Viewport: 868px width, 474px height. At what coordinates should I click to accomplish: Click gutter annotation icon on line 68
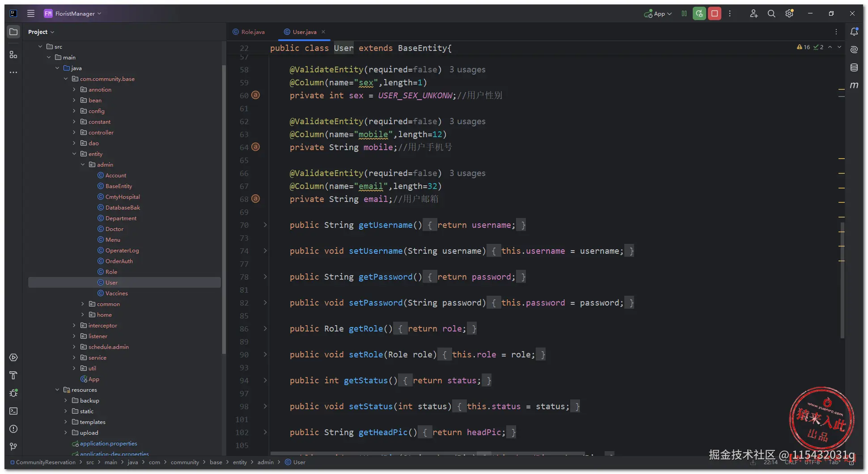click(x=255, y=199)
